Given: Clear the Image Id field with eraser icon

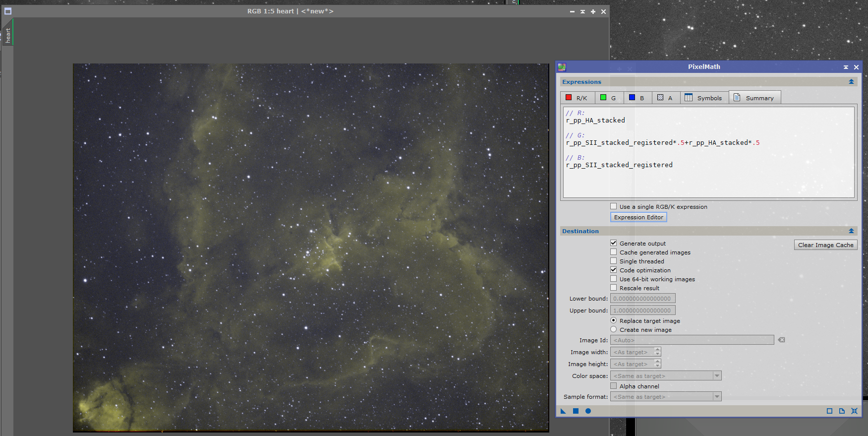Looking at the screenshot, I should [781, 340].
